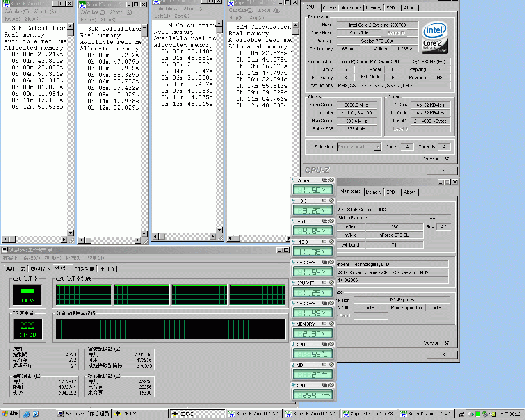
Task: Close the +5.0 voltage monitor widget
Action: coord(331,221)
